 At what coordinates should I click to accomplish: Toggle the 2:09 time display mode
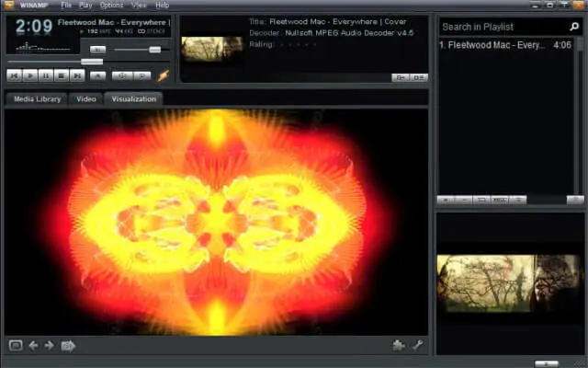tap(34, 27)
